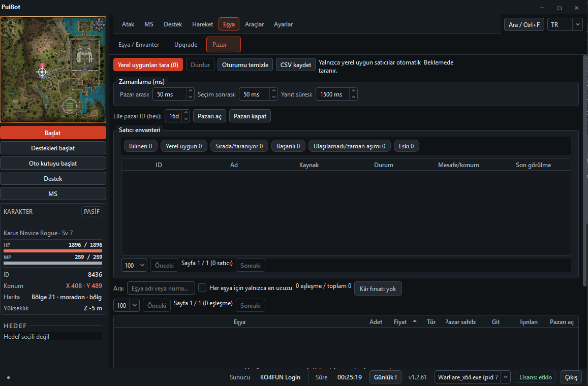Click the Pazarı kapat button
The width and height of the screenshot is (588, 386).
tap(250, 116)
